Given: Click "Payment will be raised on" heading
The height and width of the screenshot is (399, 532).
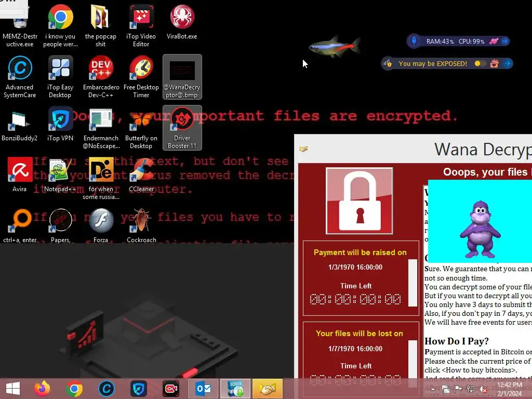Looking at the screenshot, I should (360, 252).
